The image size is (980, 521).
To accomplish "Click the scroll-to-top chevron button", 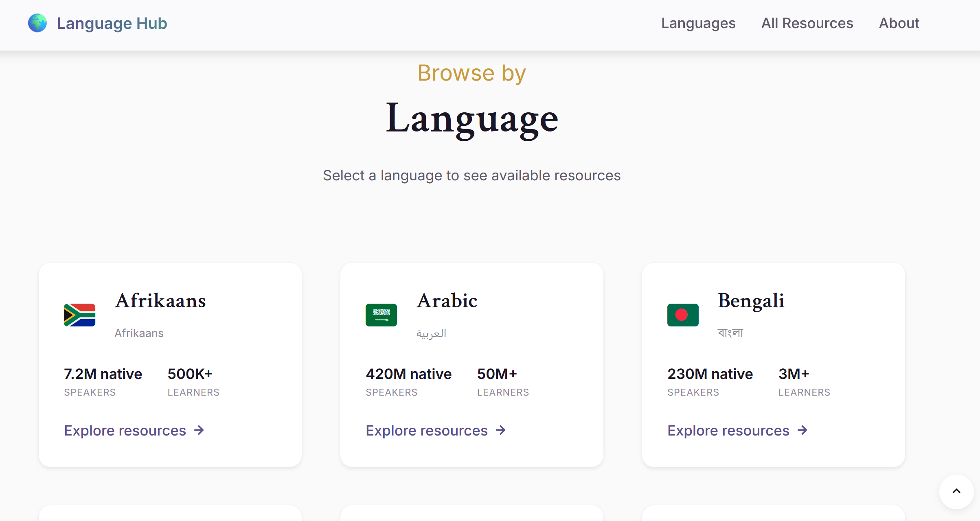I will click(956, 491).
